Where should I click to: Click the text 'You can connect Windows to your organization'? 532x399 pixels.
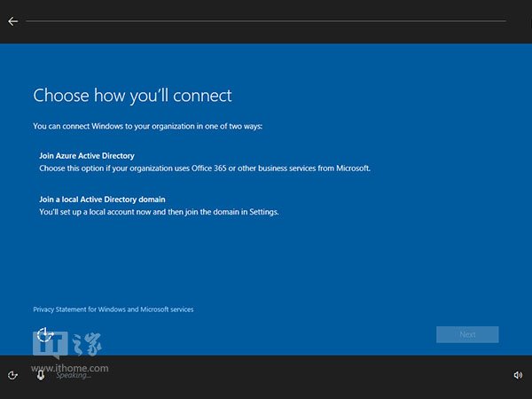pos(114,126)
